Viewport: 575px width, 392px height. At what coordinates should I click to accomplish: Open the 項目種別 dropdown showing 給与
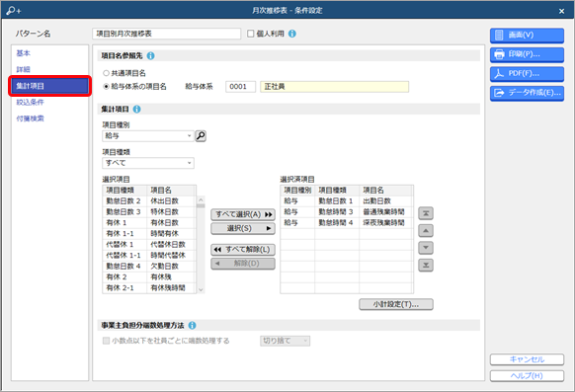[148, 136]
